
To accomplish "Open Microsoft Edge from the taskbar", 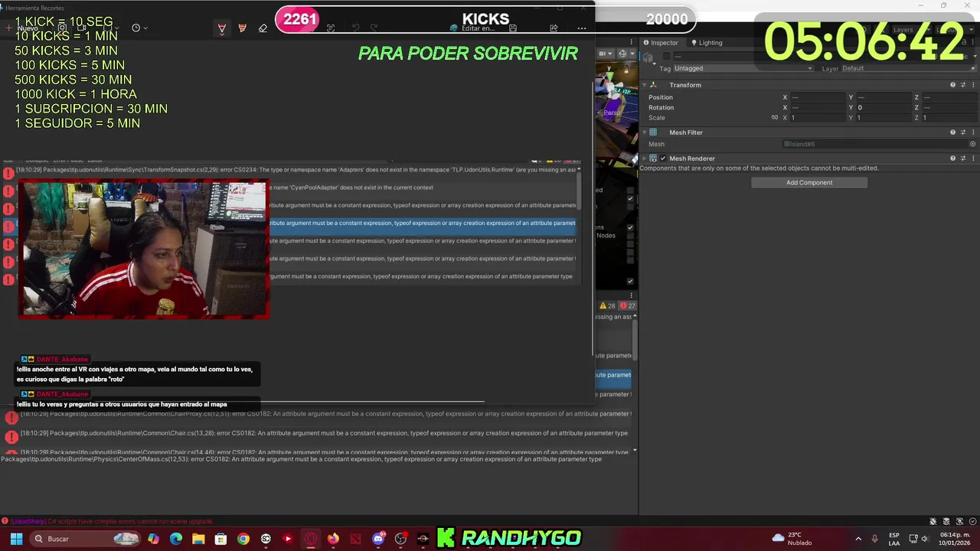I will [x=176, y=539].
